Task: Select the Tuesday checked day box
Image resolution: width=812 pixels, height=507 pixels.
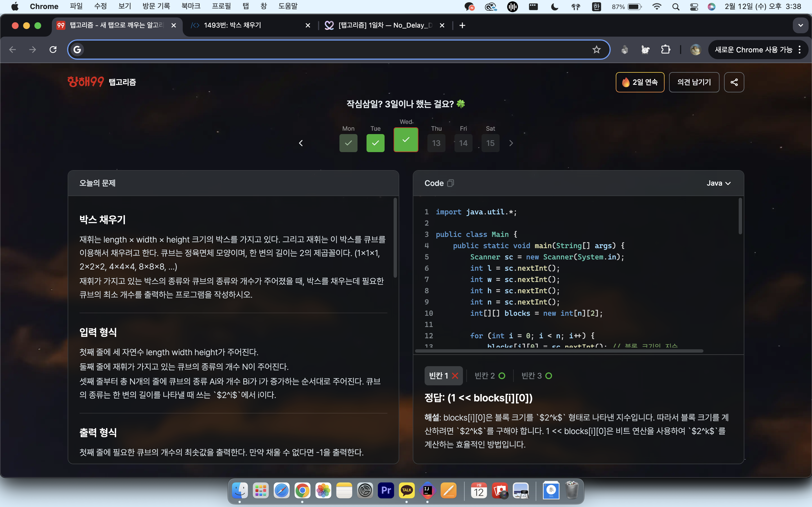Action: (375, 143)
